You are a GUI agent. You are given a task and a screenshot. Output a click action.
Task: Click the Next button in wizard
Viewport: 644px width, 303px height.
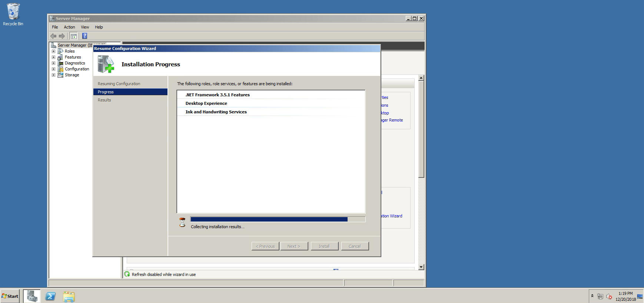tap(294, 246)
